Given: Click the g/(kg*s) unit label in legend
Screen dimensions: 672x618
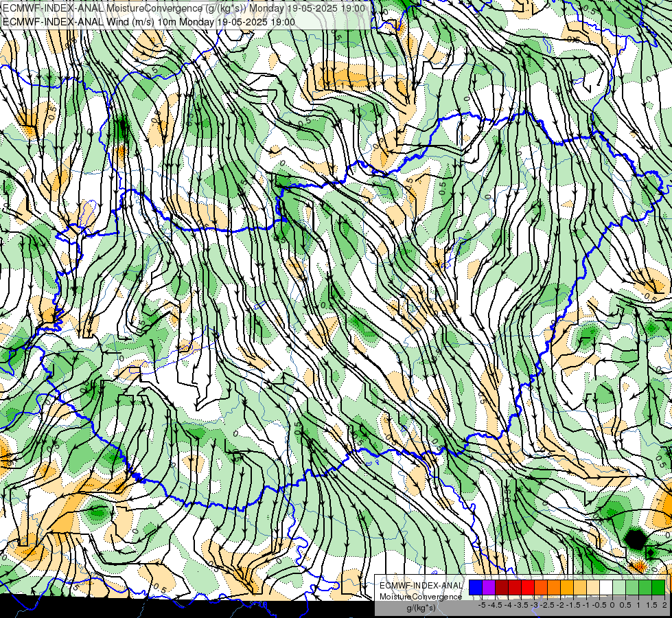Looking at the screenshot, I should [x=421, y=608].
